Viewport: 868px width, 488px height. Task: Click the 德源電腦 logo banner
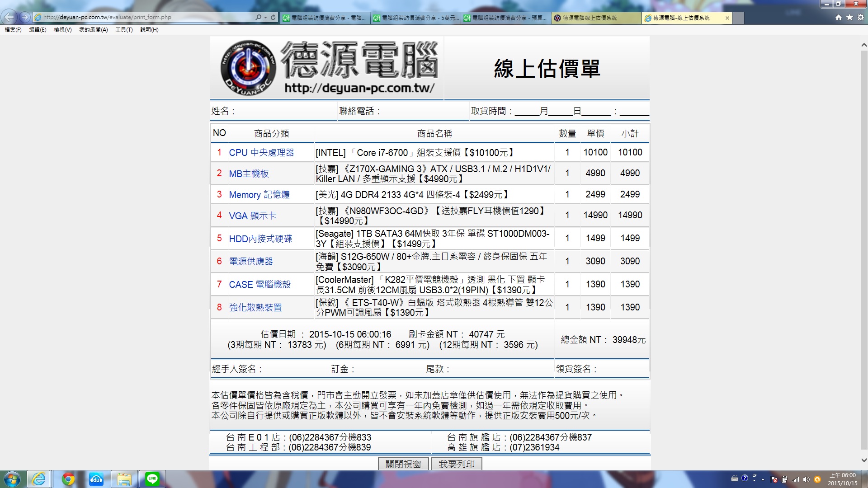pyautogui.click(x=327, y=68)
